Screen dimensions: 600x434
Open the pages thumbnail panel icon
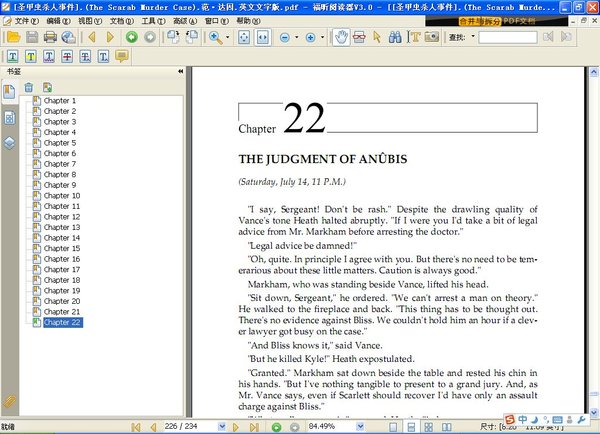pyautogui.click(x=10, y=118)
